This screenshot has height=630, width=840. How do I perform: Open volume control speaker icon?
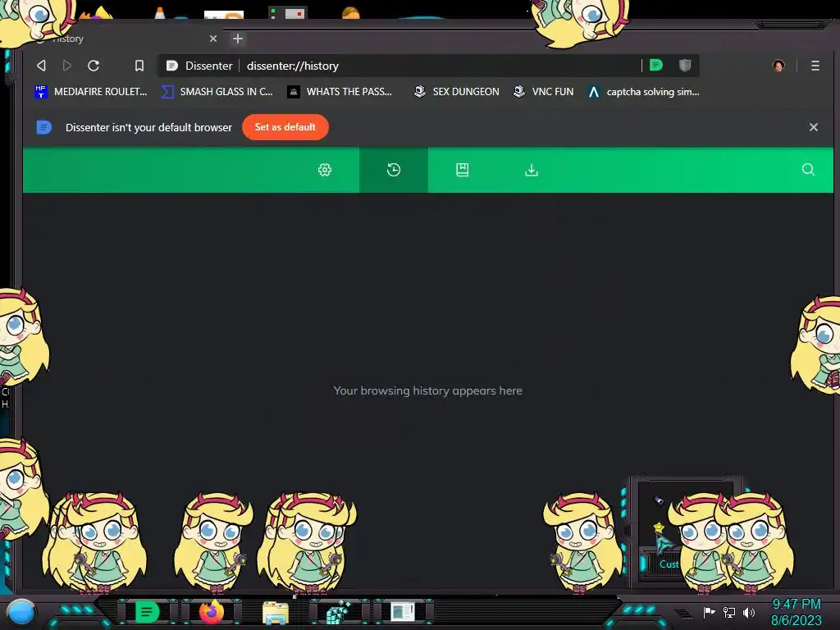749,612
